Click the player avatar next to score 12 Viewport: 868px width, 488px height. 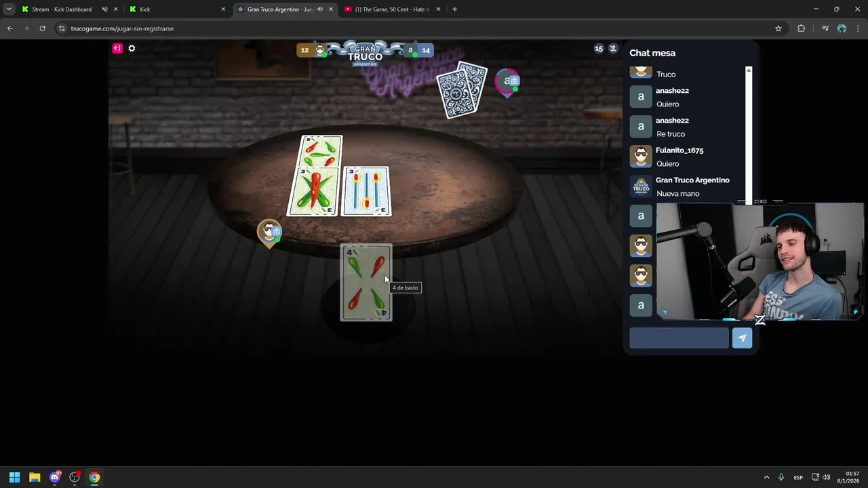pyautogui.click(x=320, y=49)
